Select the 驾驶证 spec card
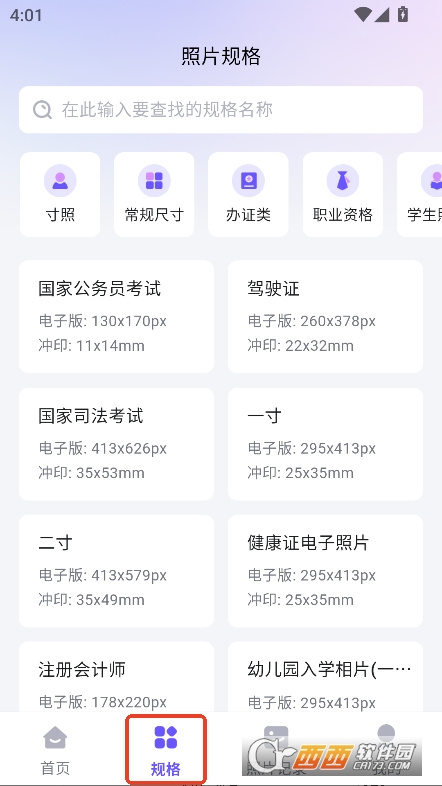Viewport: 442px width, 786px height. pyautogui.click(x=325, y=316)
